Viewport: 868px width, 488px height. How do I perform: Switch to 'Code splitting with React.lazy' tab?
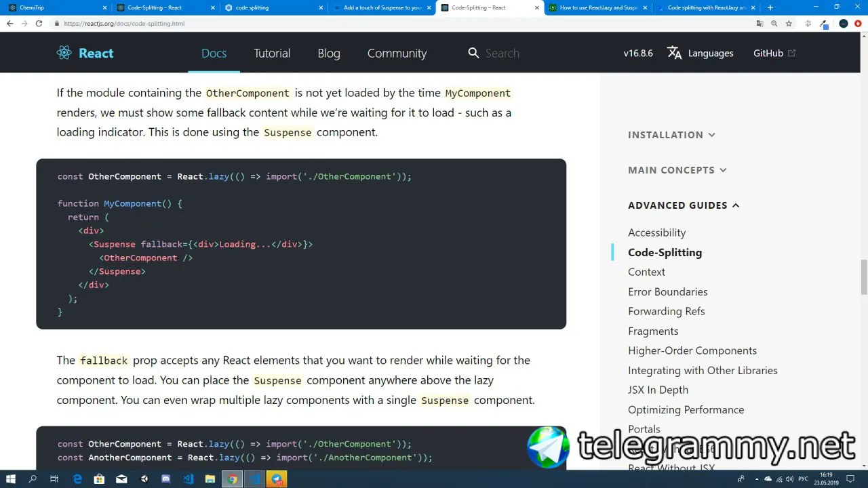706,7
